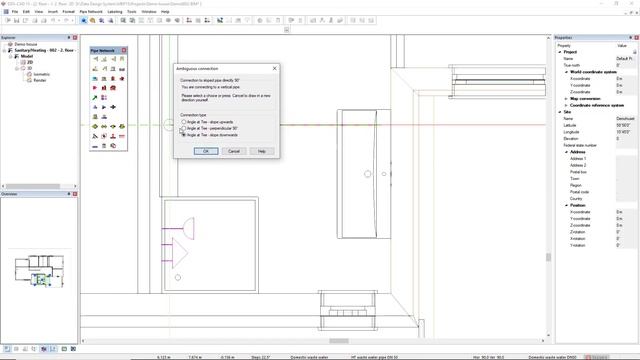Click the Undo arrow in main toolbar
The height and width of the screenshot is (360, 640).
click(53, 20)
